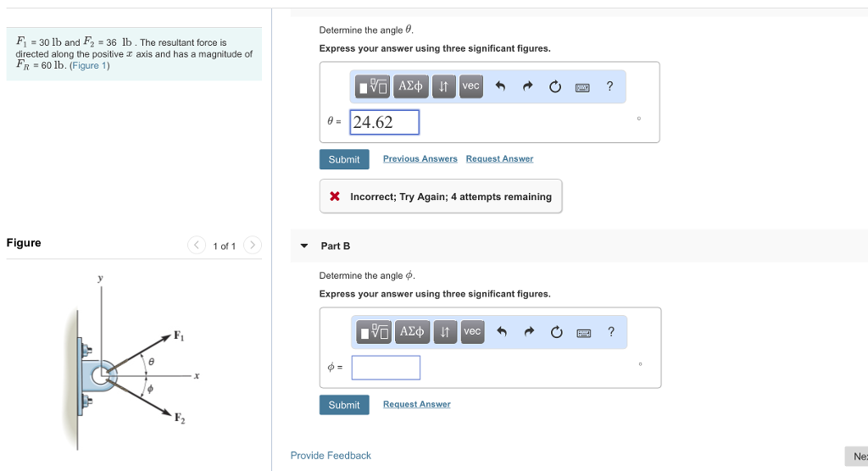The image size is (868, 471).
Task: Click undo arrow in the phi answer toolbar
Action: click(501, 332)
